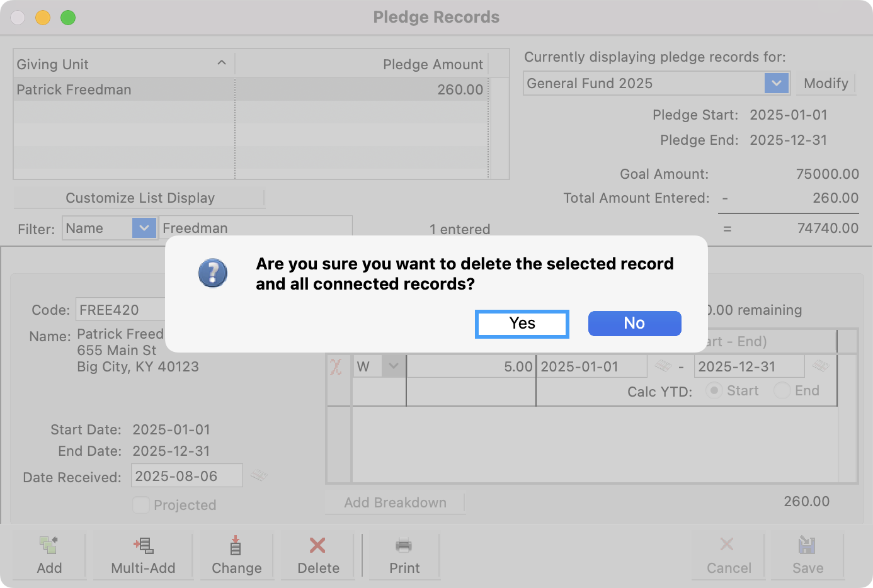Click the Cancel icon

click(727, 543)
